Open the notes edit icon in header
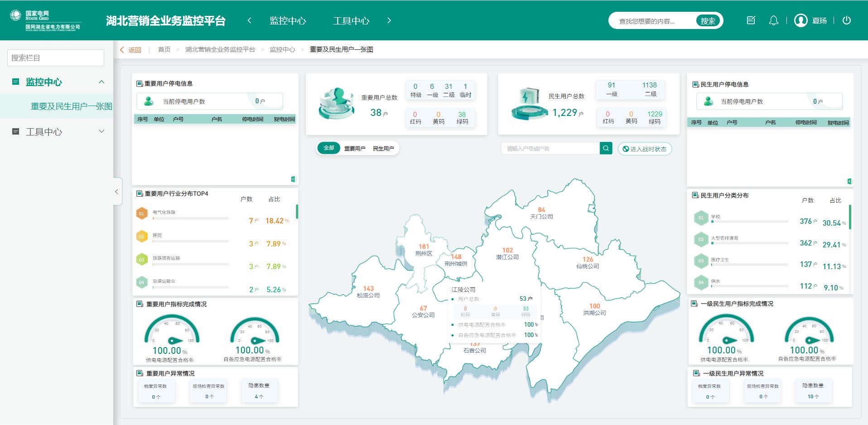Viewport: 868px width, 425px height. (x=751, y=20)
